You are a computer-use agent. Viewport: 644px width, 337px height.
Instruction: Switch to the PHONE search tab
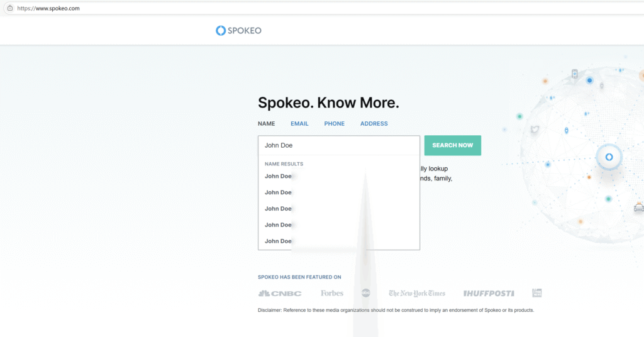[x=335, y=124]
